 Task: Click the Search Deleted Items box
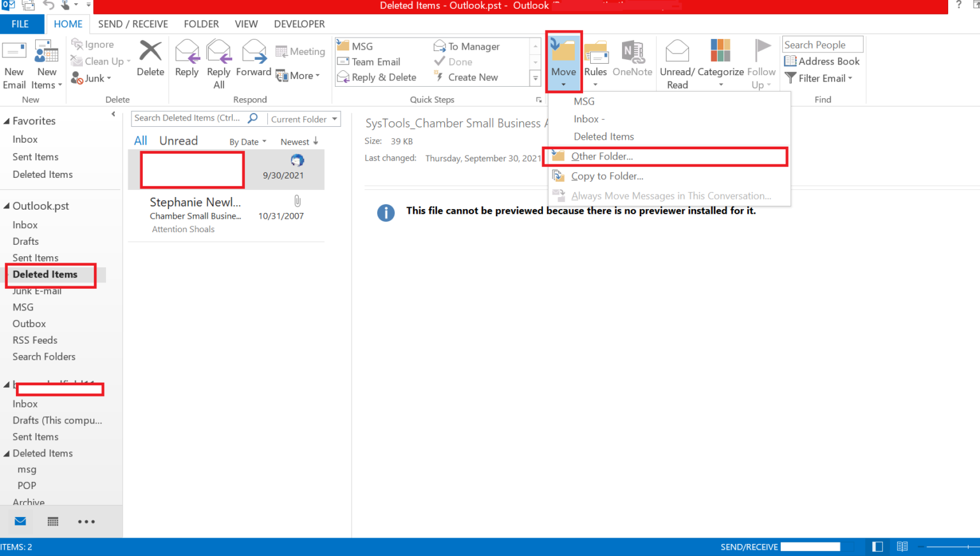coord(187,118)
